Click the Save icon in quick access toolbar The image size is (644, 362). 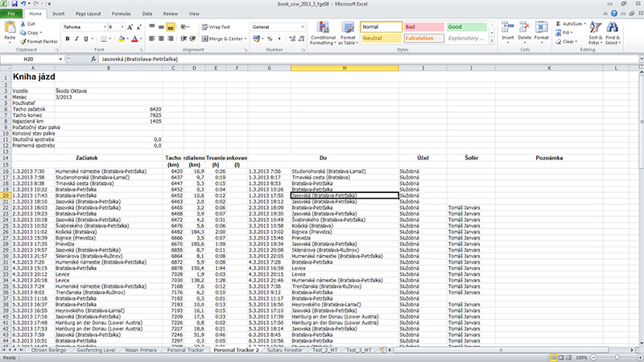point(18,5)
